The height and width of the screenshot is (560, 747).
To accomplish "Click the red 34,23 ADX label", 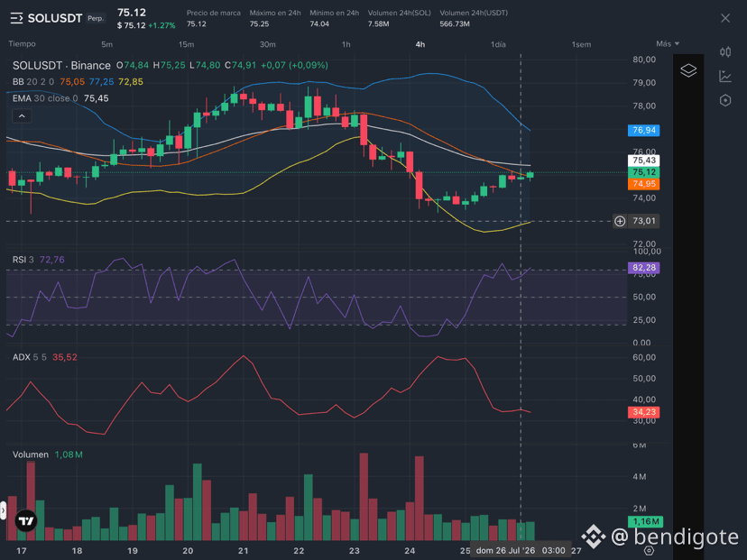I will click(x=643, y=412).
